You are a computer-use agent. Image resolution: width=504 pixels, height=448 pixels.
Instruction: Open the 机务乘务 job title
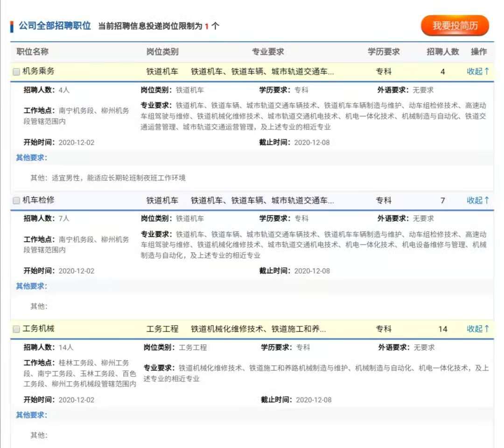[x=39, y=71]
